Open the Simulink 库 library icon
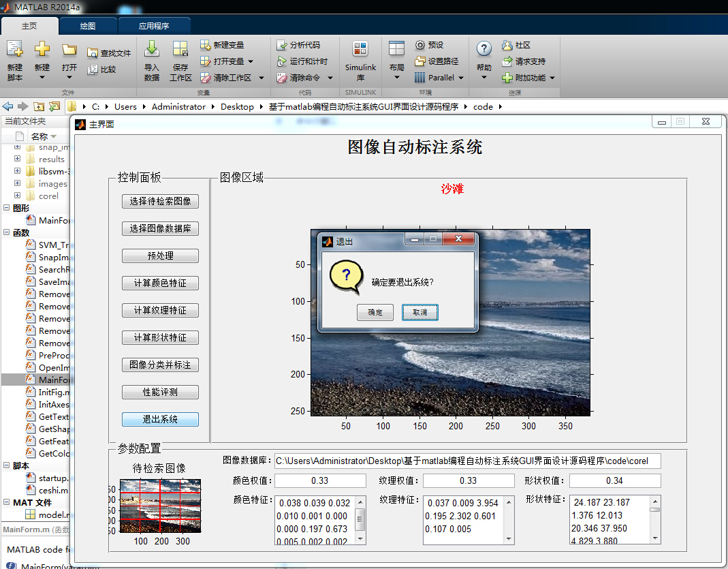Screen dimensions: 728x569 360,49
